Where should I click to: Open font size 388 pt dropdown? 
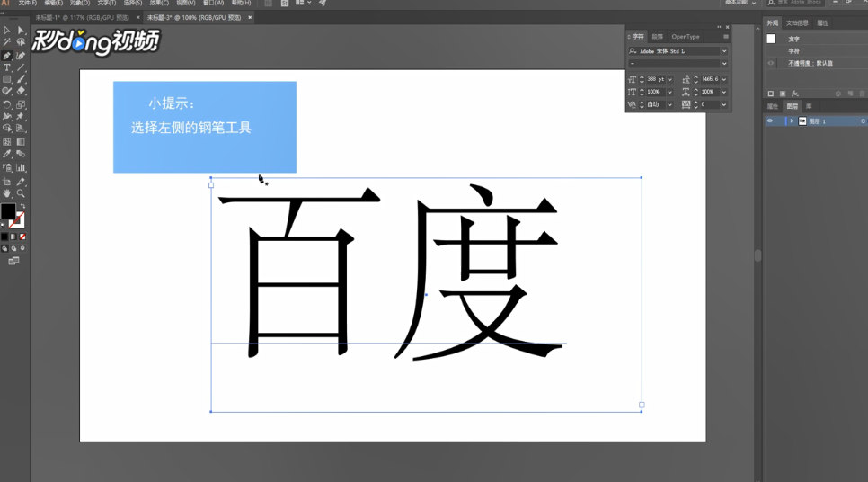(669, 79)
